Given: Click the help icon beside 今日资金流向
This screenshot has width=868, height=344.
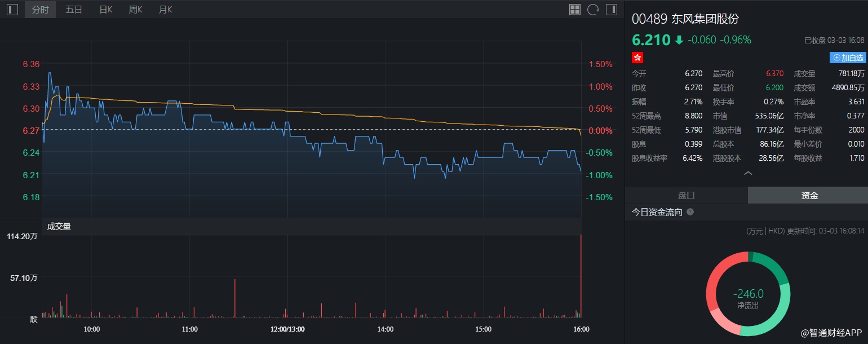Looking at the screenshot, I should point(690,213).
